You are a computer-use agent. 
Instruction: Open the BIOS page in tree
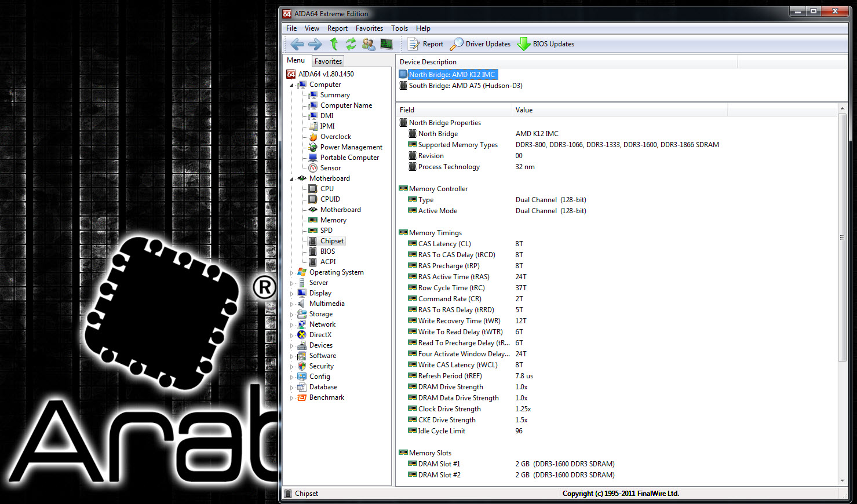[x=327, y=251]
